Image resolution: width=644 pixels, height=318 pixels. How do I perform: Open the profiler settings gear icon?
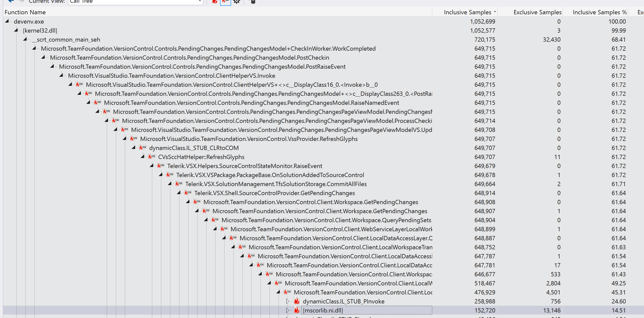tap(237, 2)
